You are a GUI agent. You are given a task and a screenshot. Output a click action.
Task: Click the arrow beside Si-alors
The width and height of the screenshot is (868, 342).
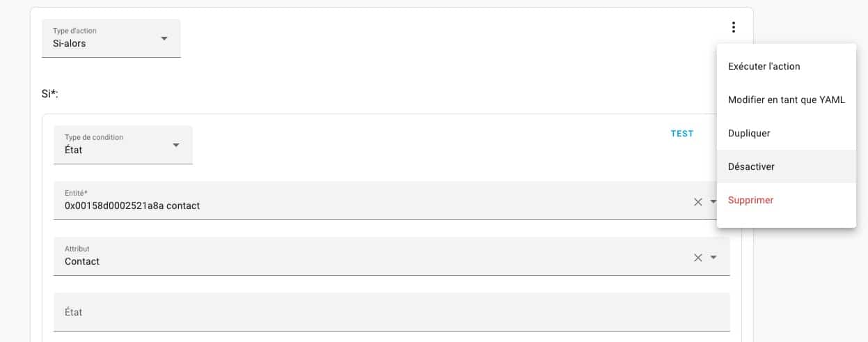click(x=164, y=38)
